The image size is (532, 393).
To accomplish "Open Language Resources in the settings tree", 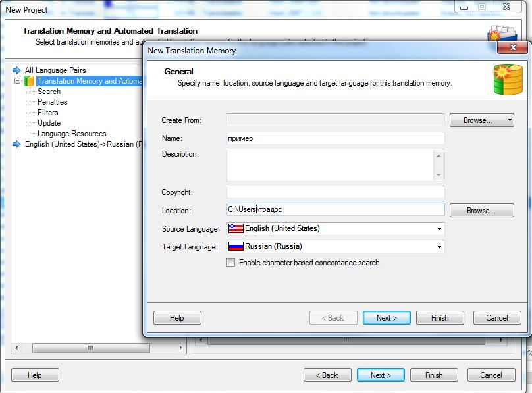I will point(72,134).
